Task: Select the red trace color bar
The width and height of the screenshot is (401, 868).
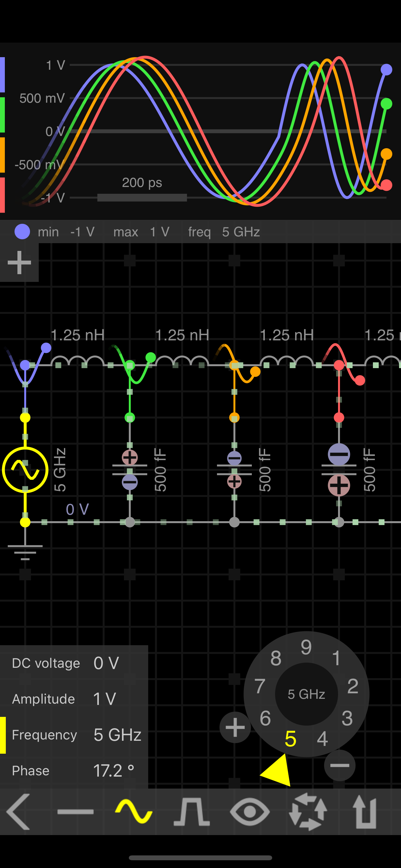Action: click(x=2, y=195)
